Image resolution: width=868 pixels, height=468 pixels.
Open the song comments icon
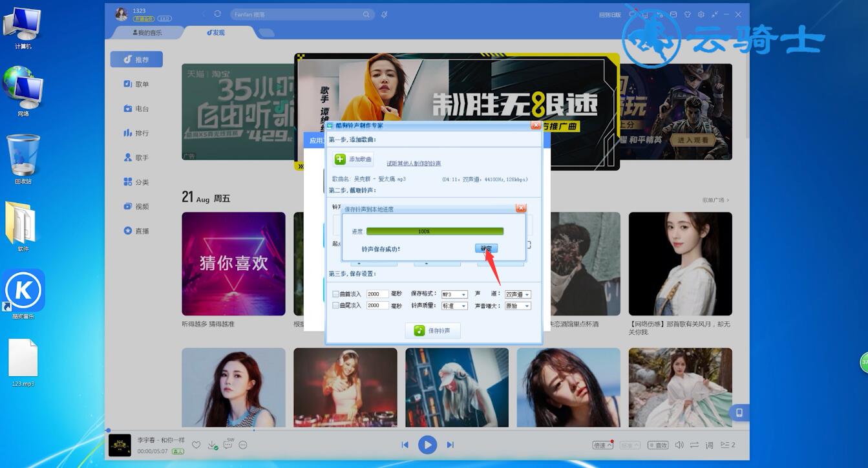(228, 444)
